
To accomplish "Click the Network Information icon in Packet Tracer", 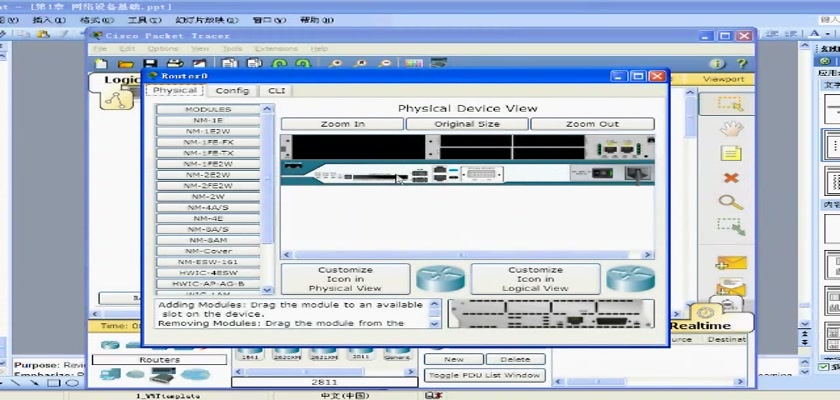I will [717, 64].
